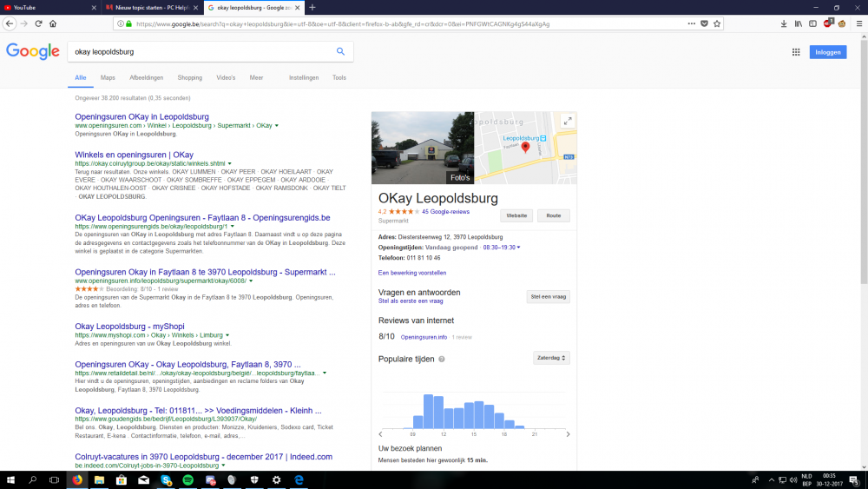The width and height of the screenshot is (868, 489).
Task: Open Openingsuren OKay in Leopoldsburg result
Action: [x=141, y=117]
